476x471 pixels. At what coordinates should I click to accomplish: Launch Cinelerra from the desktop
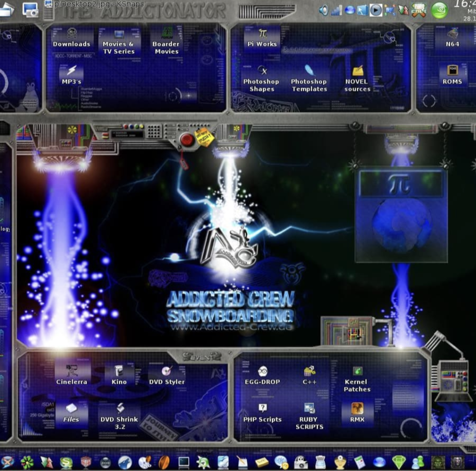72,375
